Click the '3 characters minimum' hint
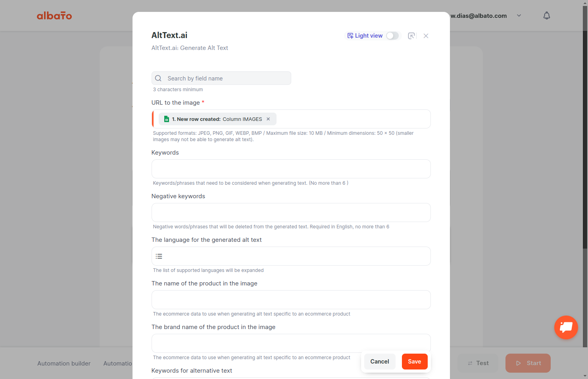This screenshot has width=588, height=379. [x=178, y=90]
